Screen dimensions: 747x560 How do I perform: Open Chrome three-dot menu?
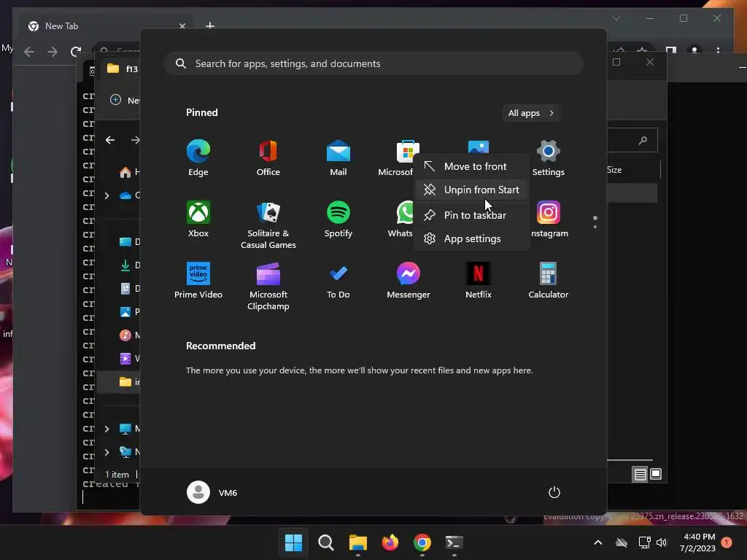point(718,50)
